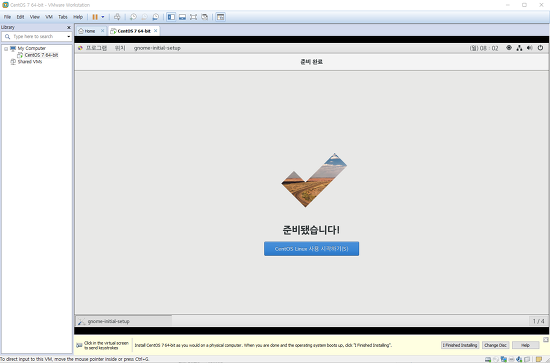
Task: Open the File menu
Action: click(7, 17)
